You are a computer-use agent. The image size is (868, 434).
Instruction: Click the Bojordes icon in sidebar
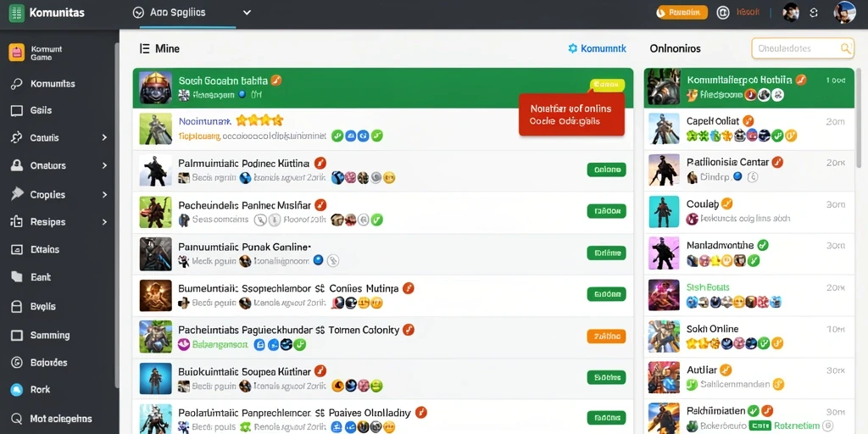(17, 363)
